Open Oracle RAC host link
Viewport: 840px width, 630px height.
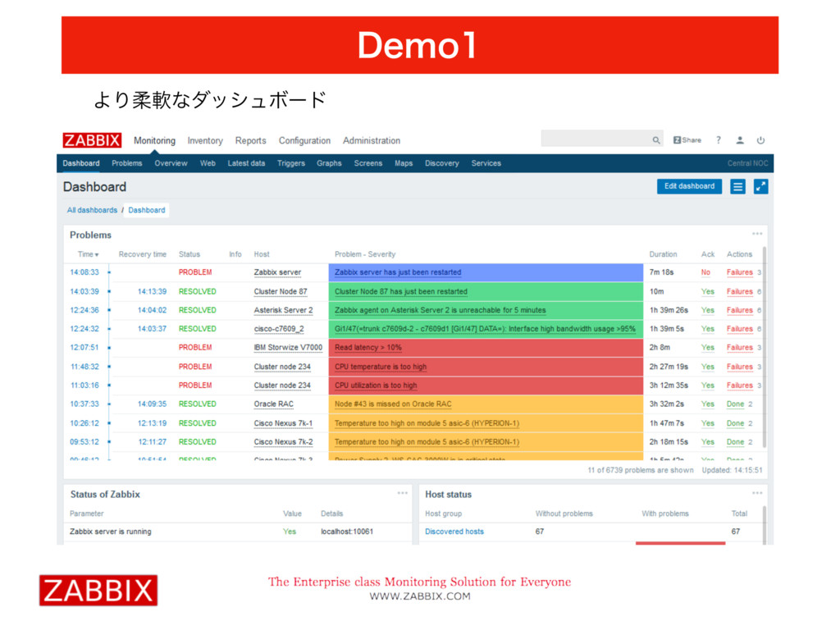pos(274,404)
